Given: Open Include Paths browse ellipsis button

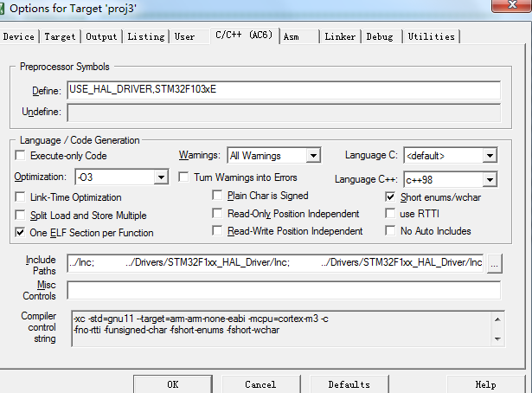Looking at the screenshot, I should (x=494, y=264).
